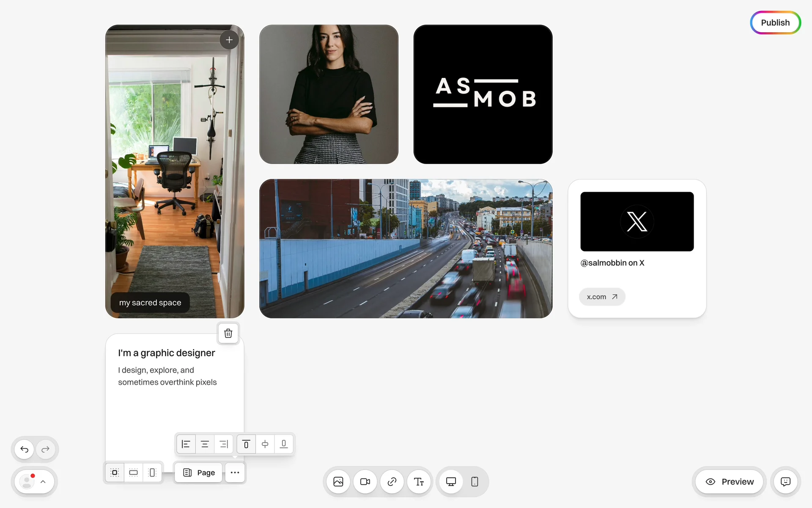Click the plus button on the room photo

click(x=229, y=40)
